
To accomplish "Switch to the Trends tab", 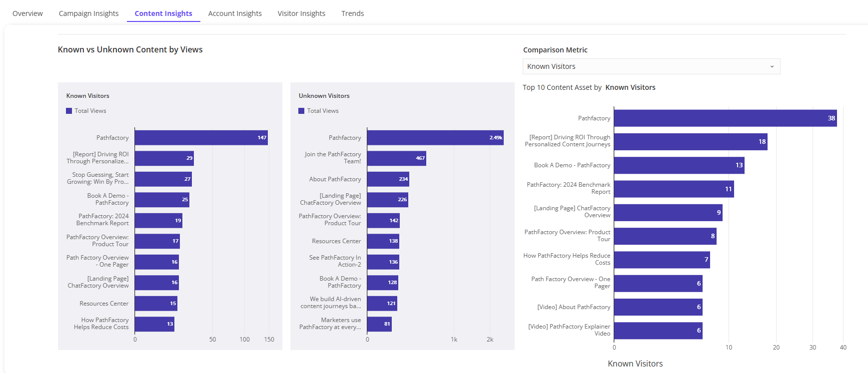I will click(x=352, y=13).
